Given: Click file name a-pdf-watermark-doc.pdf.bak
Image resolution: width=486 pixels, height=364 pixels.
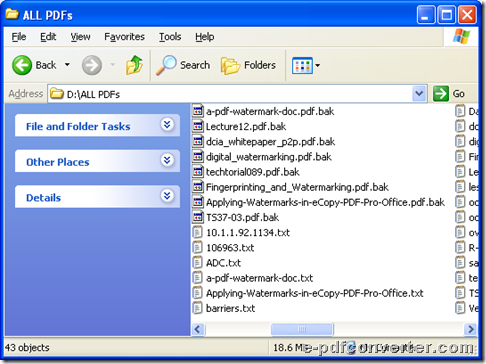Looking at the screenshot, I should click(x=270, y=111).
